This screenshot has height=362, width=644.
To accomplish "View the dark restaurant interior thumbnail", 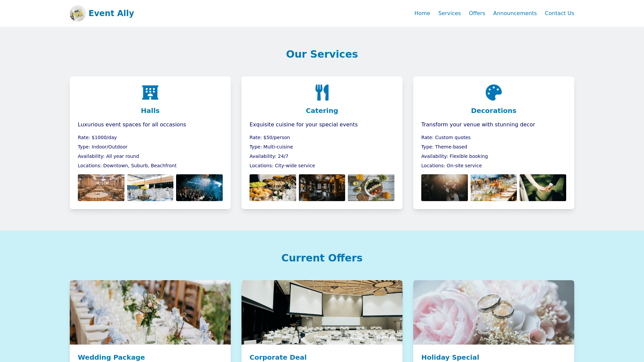I will point(322,188).
